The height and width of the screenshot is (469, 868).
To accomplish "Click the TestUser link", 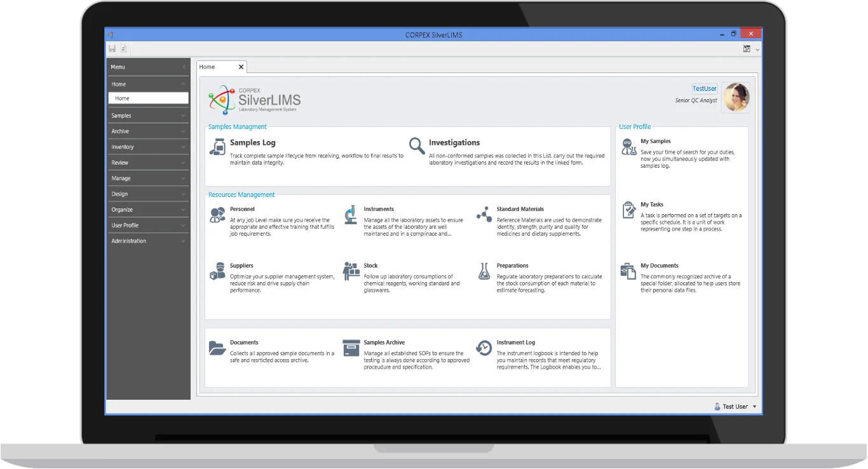I will pyautogui.click(x=704, y=89).
